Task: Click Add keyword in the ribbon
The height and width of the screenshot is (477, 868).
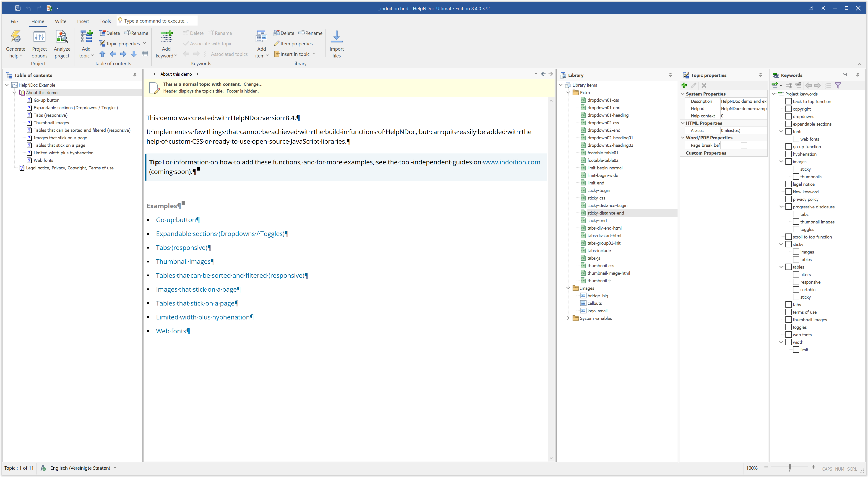Action: [166, 44]
